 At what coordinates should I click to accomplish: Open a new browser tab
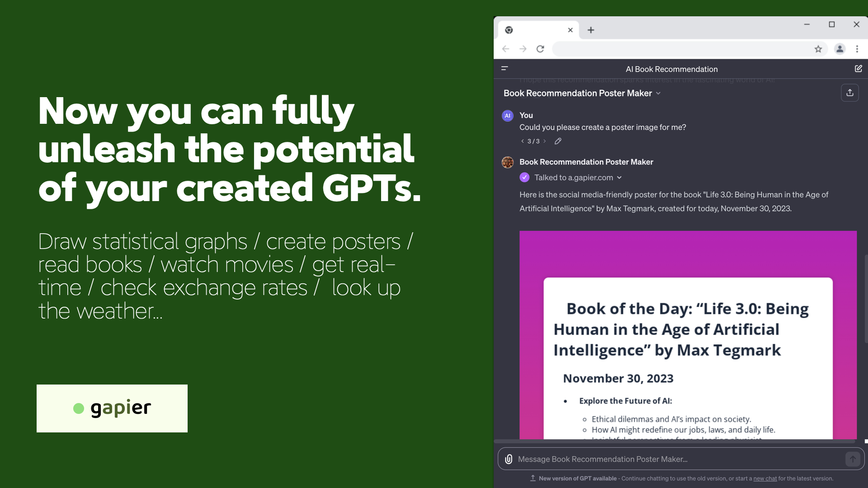click(591, 30)
